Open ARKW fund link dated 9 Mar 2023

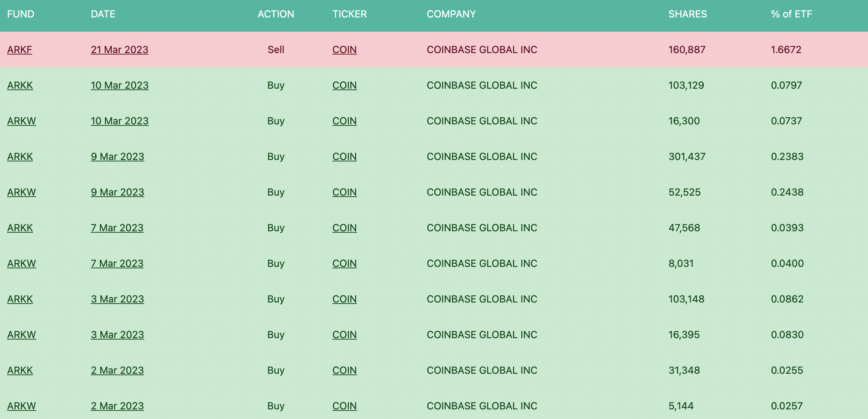[21, 192]
